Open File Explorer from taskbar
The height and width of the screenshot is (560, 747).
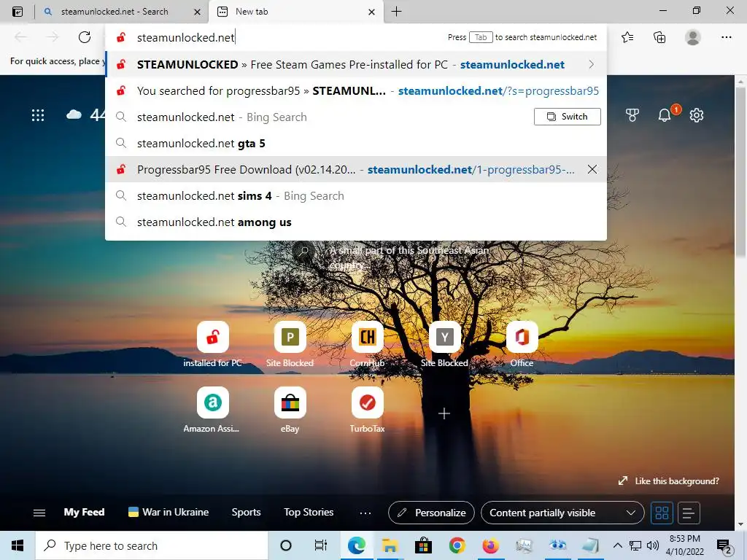[x=390, y=545]
